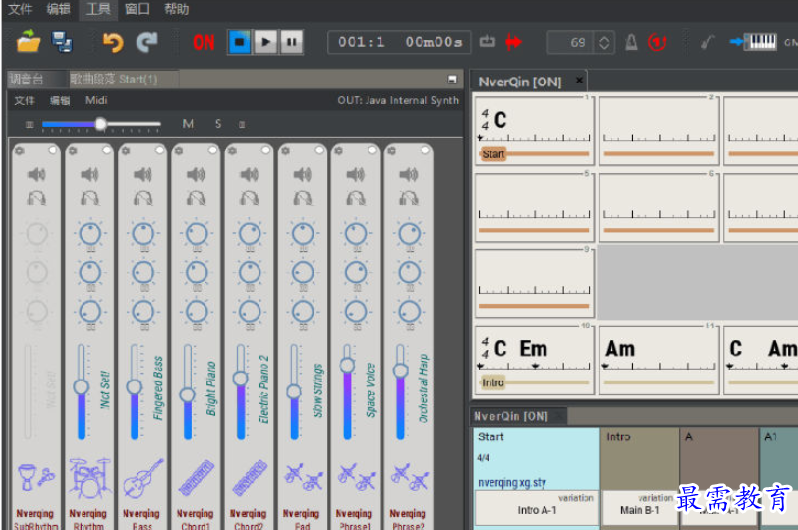Toggle loop playback icon
The height and width of the screenshot is (530, 798).
(x=487, y=42)
